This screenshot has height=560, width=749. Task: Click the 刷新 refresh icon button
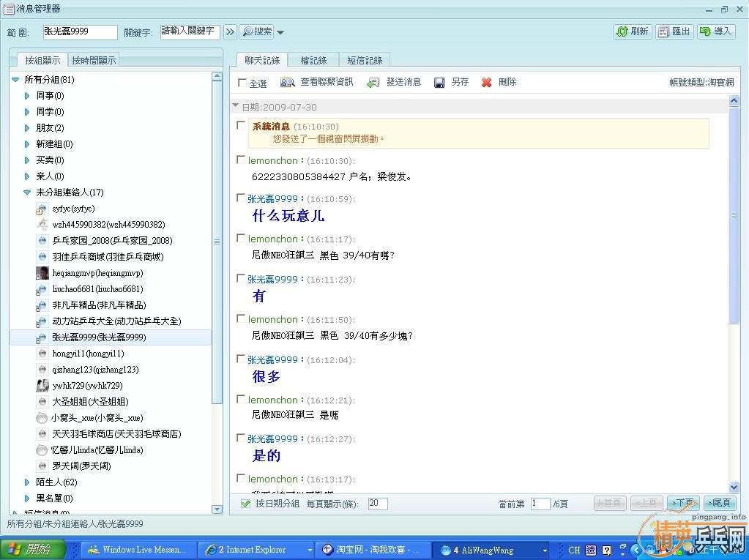[x=633, y=31]
